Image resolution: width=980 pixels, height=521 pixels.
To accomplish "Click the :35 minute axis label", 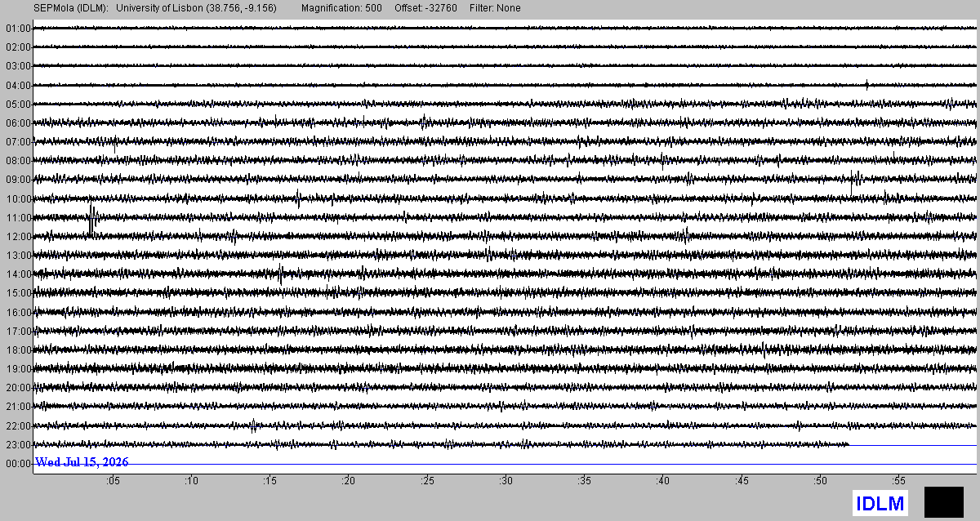I will (x=584, y=482).
